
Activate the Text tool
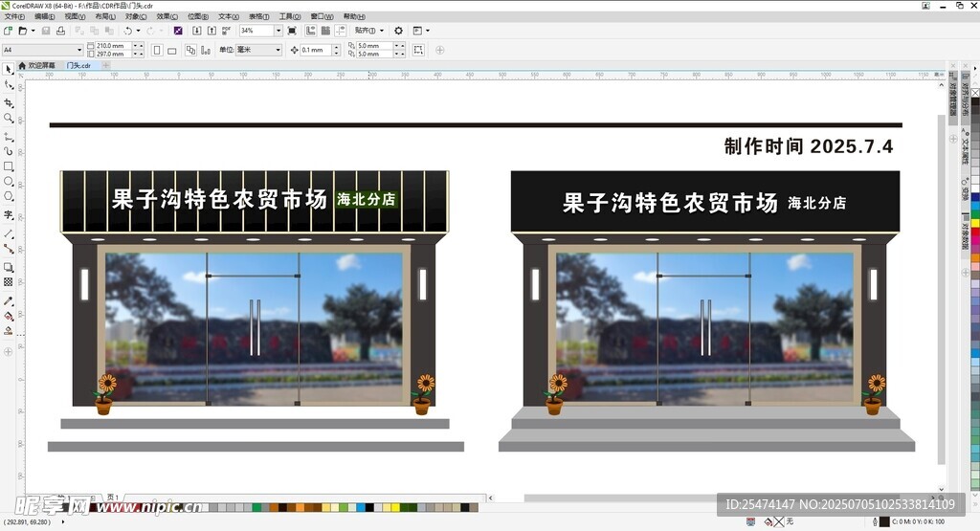coord(9,215)
